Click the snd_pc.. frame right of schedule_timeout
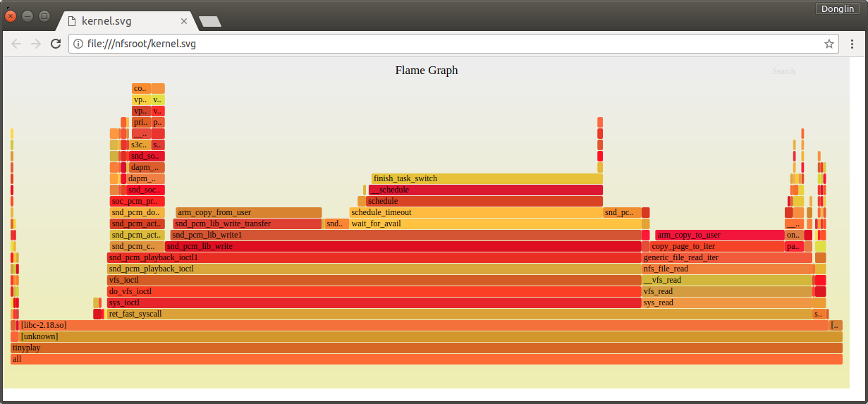This screenshot has width=868, height=404. click(x=622, y=212)
